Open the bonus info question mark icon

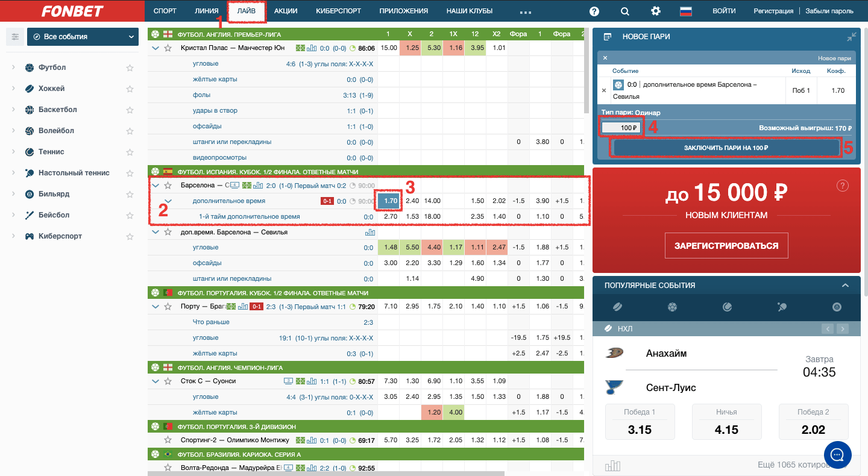(x=843, y=186)
